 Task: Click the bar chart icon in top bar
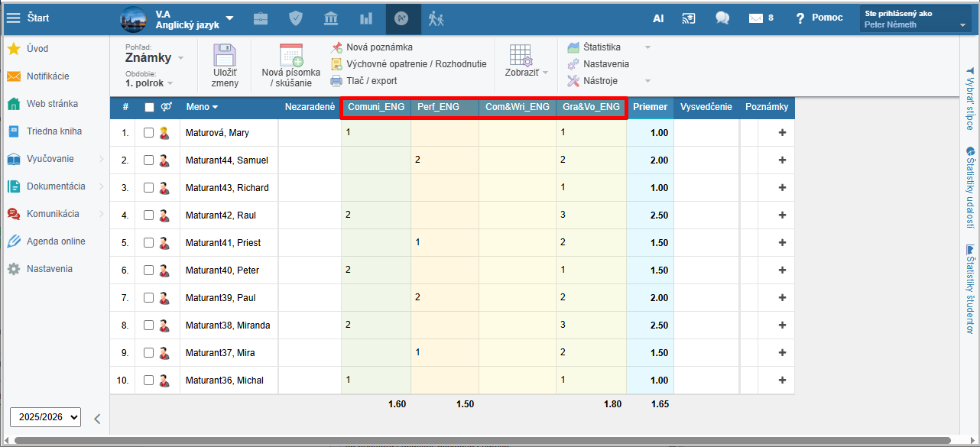[366, 18]
